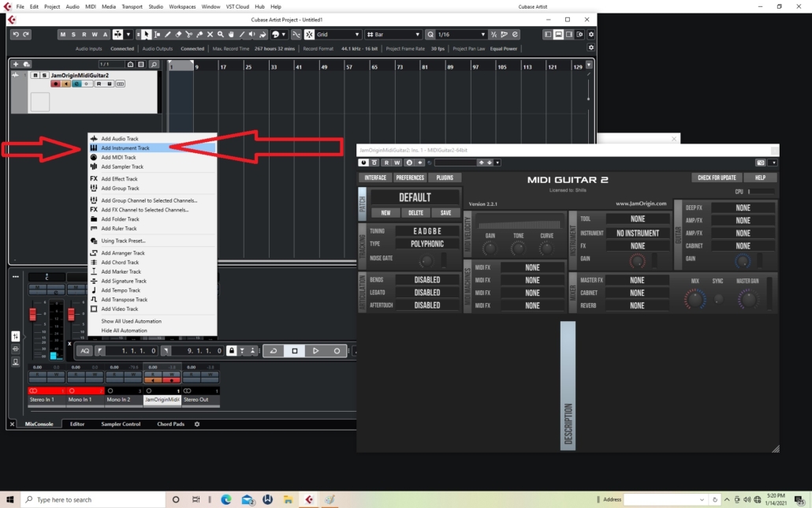Toggle Record Enable on JamOriginMidiGuitar2 track
This screenshot has height=508, width=812.
(x=55, y=84)
